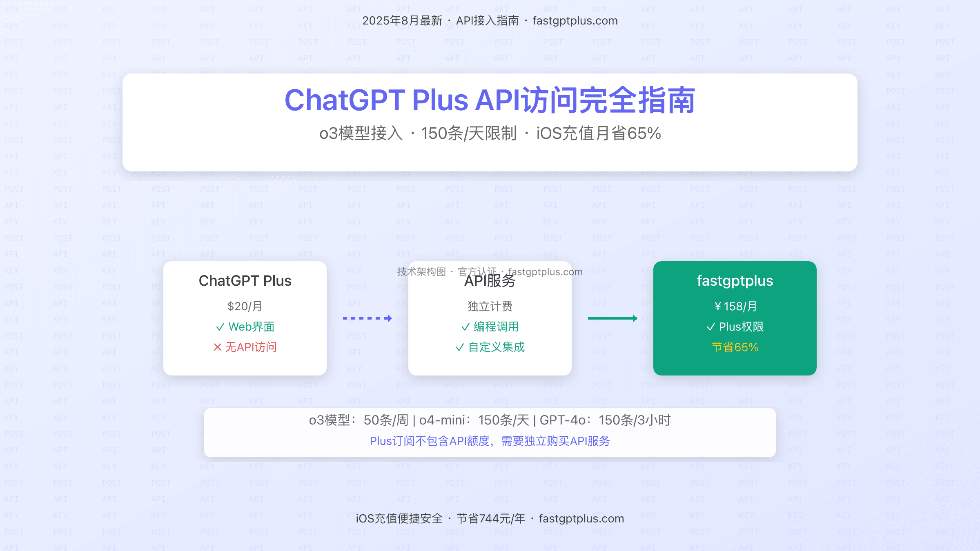Click the checkmark beside 自定义集成
Screen dimensions: 980x551
point(461,348)
